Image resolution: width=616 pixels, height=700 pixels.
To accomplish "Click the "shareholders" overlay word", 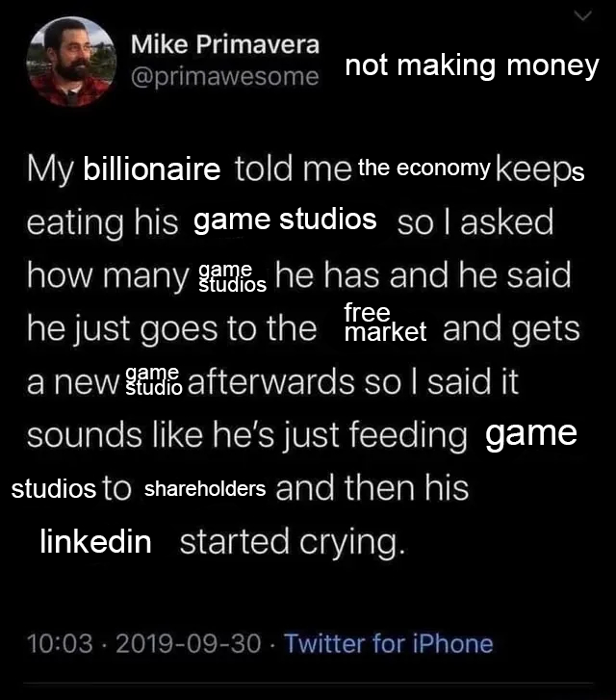I will [205, 489].
